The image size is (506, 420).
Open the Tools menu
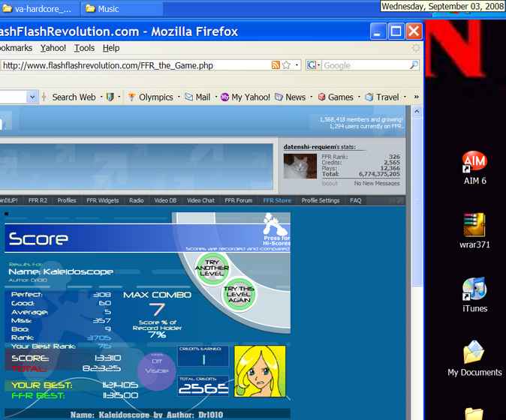84,48
